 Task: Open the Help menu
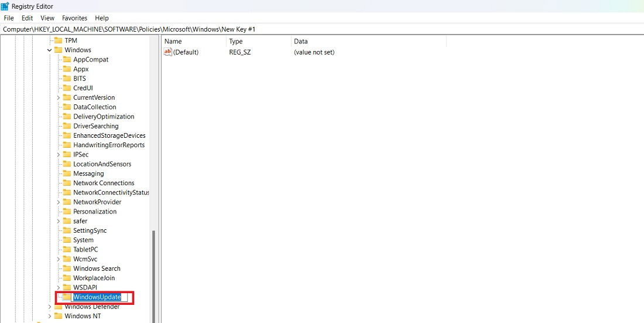tap(102, 18)
